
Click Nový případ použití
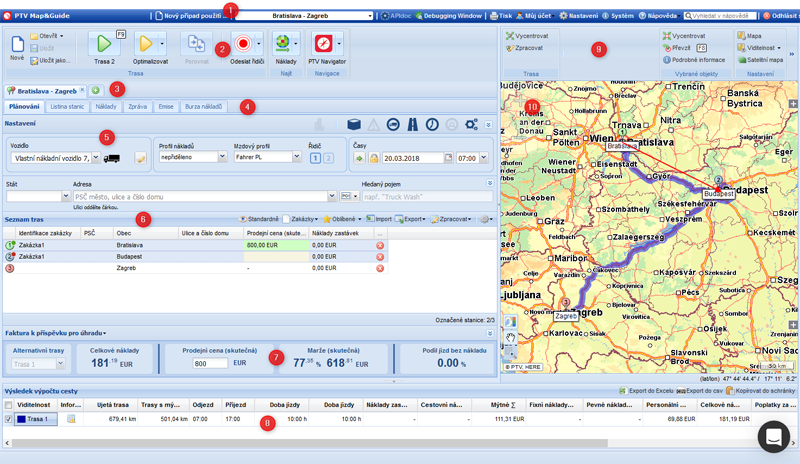(x=189, y=16)
